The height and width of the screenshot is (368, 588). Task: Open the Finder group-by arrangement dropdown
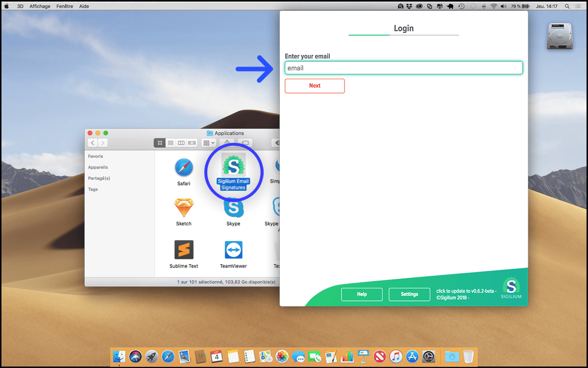pos(209,143)
